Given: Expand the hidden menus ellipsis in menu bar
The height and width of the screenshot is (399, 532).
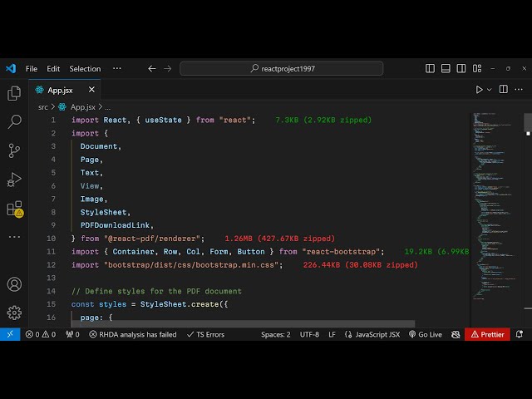Looking at the screenshot, I should pyautogui.click(x=117, y=69).
